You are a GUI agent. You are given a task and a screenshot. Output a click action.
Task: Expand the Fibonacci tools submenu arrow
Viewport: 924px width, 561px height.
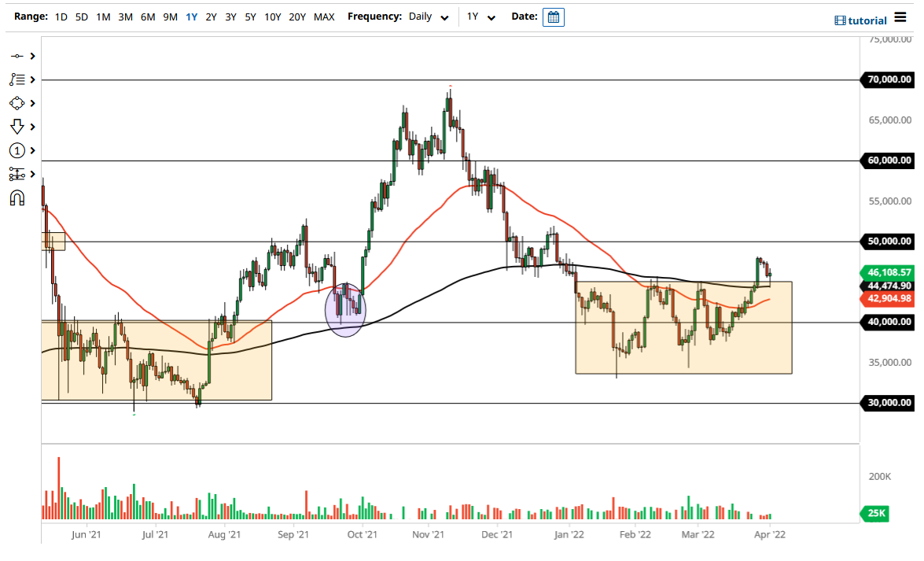(33, 79)
